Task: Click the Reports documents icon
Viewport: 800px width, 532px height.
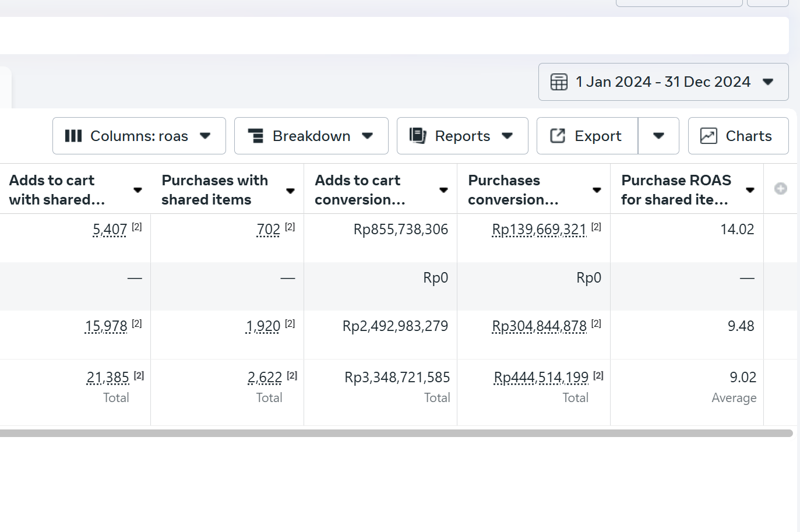Action: point(418,136)
